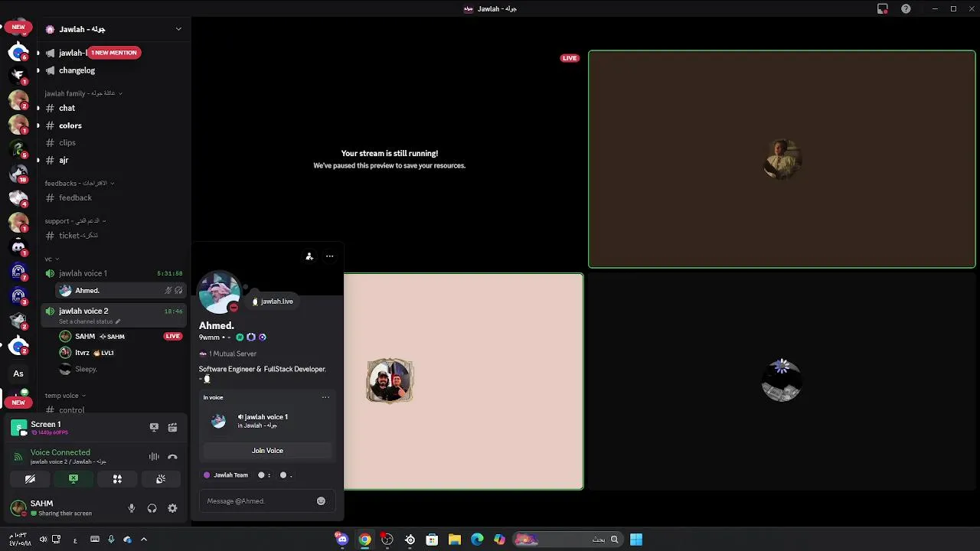Click bottom NEW unread indicator
Screen dimensions: 980x551
pos(18,403)
